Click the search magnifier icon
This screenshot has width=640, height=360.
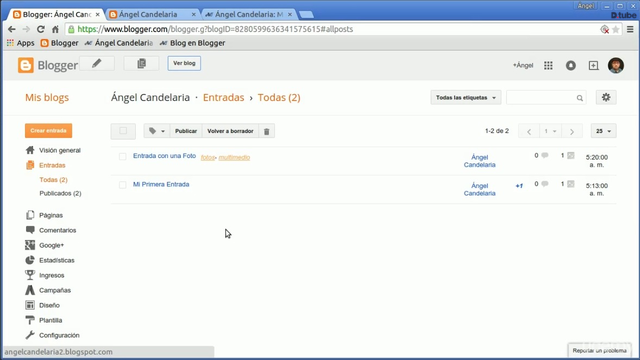[x=580, y=98]
